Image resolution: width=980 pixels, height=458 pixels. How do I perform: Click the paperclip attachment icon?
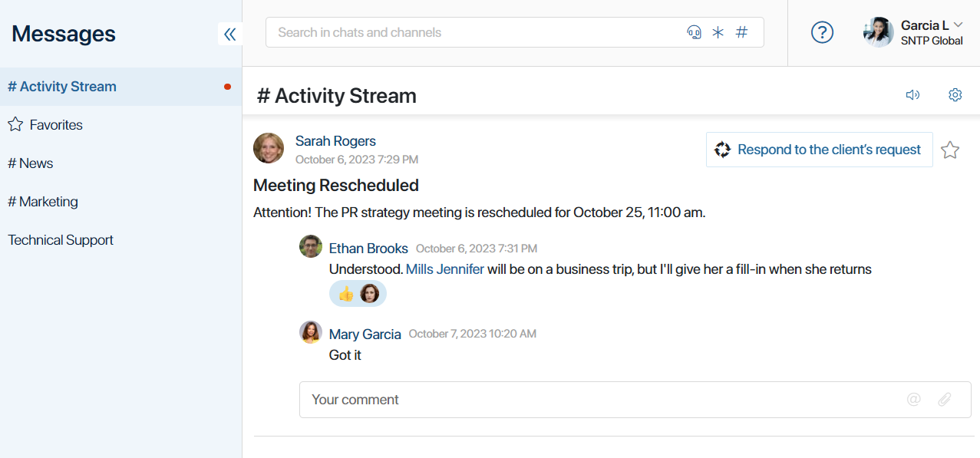click(945, 400)
